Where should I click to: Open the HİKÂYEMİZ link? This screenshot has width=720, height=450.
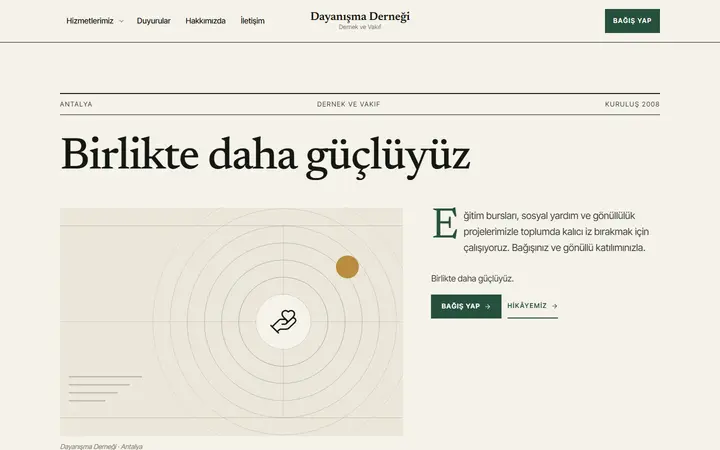[x=532, y=306]
